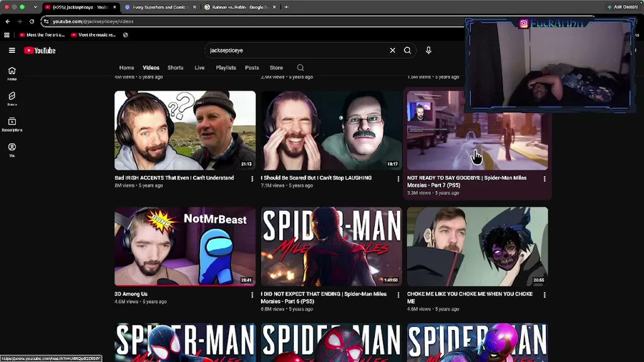Viewport: 644px width, 362px height.
Task: Click the Ask Gemini button
Action: click(622, 7)
